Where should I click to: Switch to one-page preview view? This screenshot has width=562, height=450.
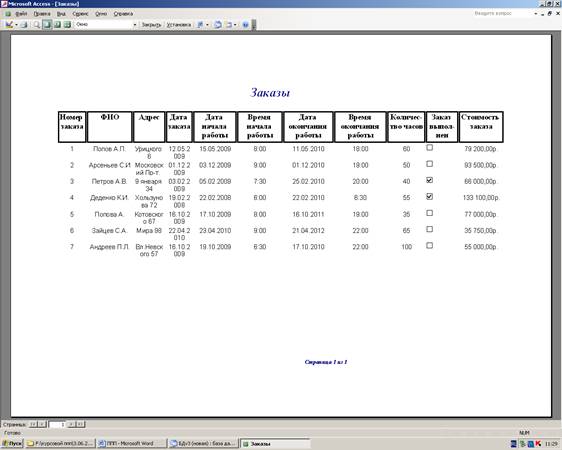tap(47, 25)
